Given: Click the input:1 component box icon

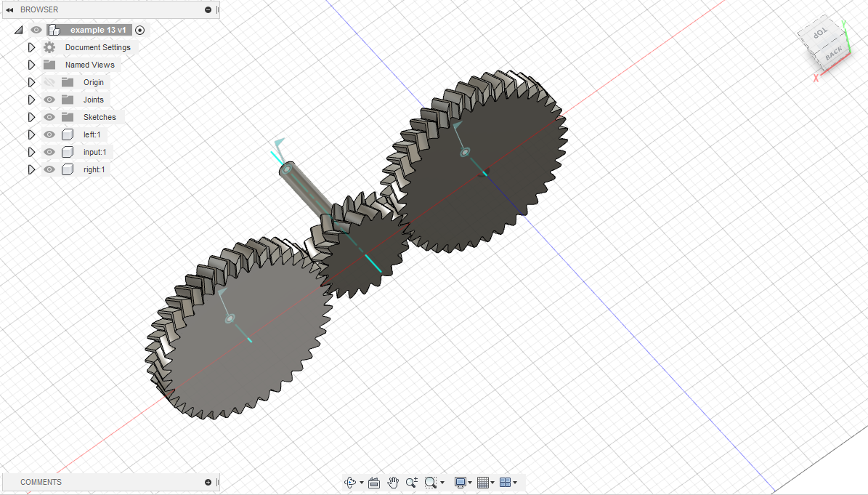Looking at the screenshot, I should tap(68, 152).
